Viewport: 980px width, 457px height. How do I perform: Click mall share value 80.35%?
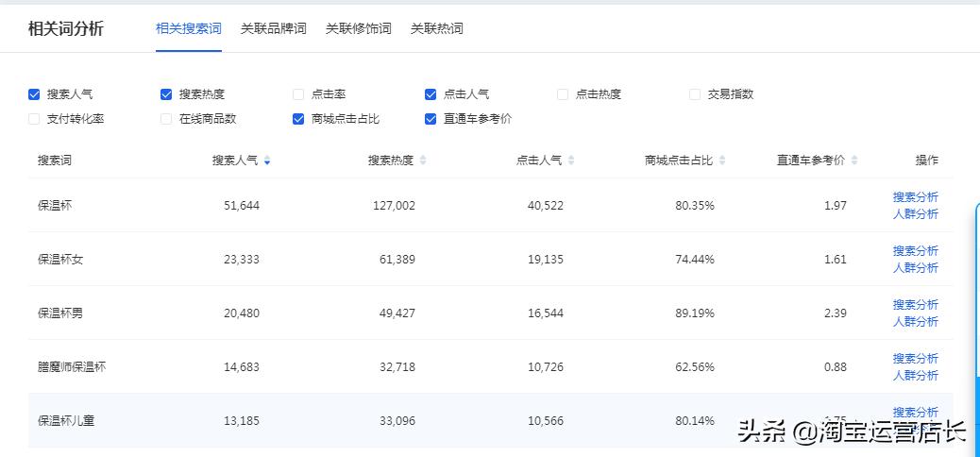(x=695, y=206)
